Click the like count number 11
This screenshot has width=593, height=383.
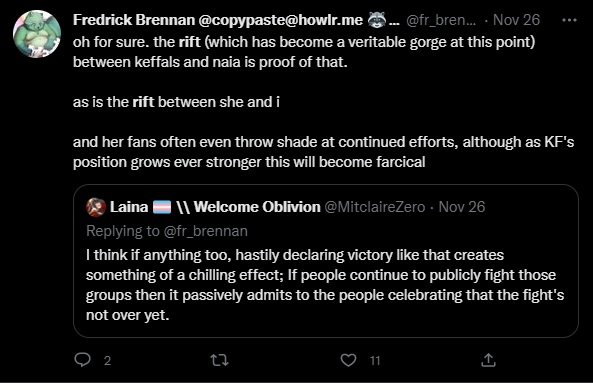point(375,361)
